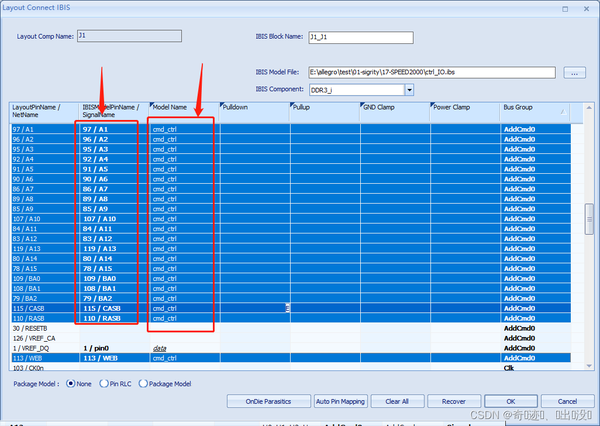Click the Model Name column filter triangle
The image size is (600, 426).
(152, 104)
